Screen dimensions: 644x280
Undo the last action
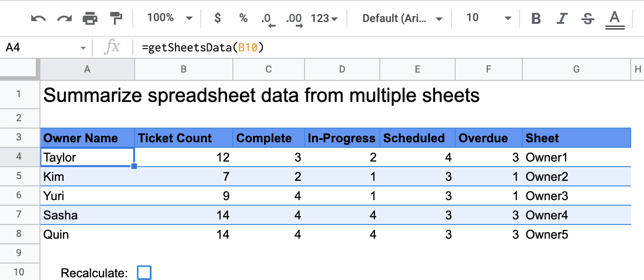point(39,18)
